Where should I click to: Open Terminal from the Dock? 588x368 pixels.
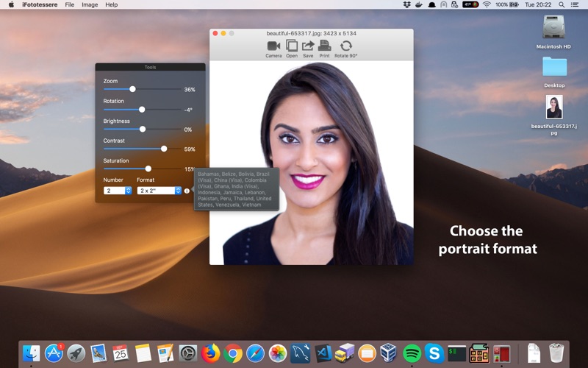456,353
